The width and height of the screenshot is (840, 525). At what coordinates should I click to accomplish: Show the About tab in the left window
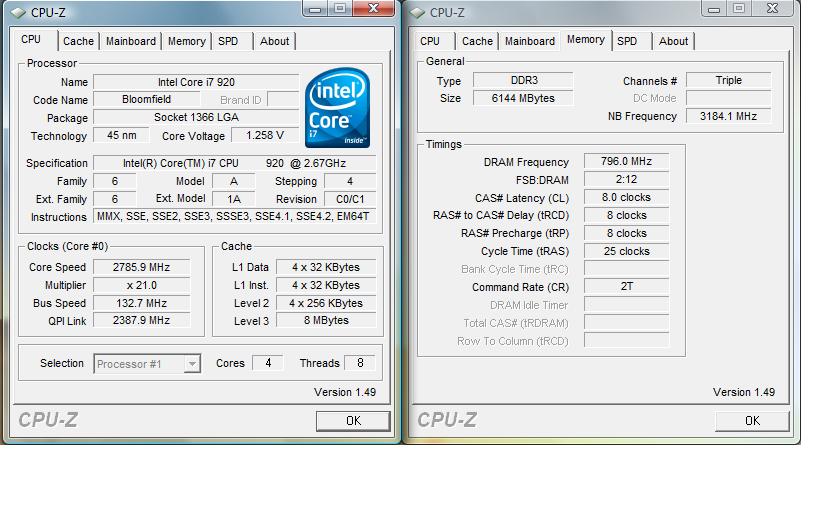[x=274, y=41]
